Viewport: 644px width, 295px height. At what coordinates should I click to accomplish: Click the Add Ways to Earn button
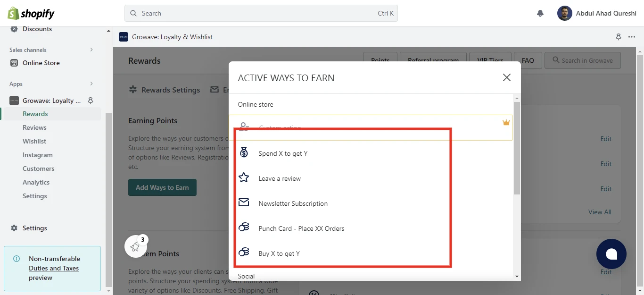(162, 187)
